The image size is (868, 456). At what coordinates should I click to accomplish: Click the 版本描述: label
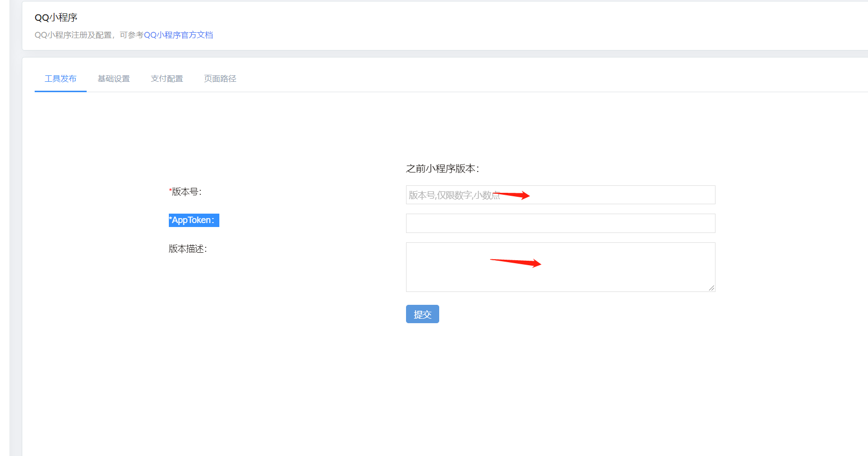coord(188,249)
